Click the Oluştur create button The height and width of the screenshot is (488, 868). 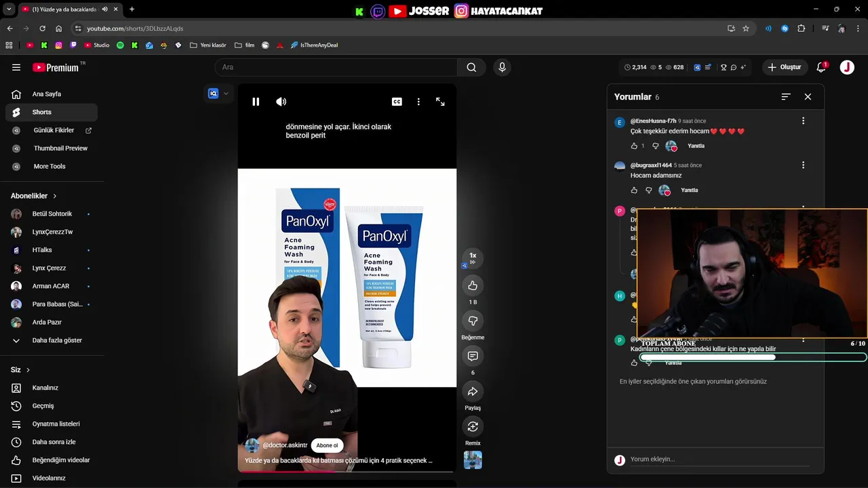[785, 67]
